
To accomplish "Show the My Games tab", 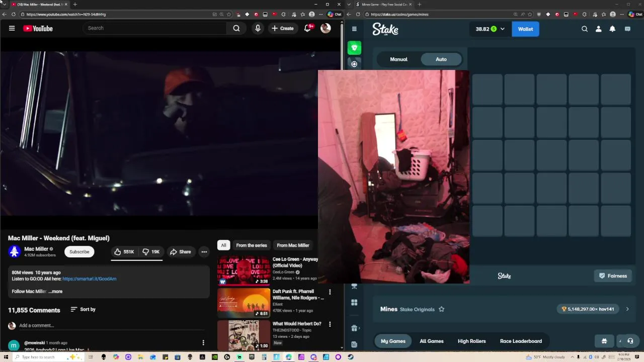I will click(x=393, y=341).
